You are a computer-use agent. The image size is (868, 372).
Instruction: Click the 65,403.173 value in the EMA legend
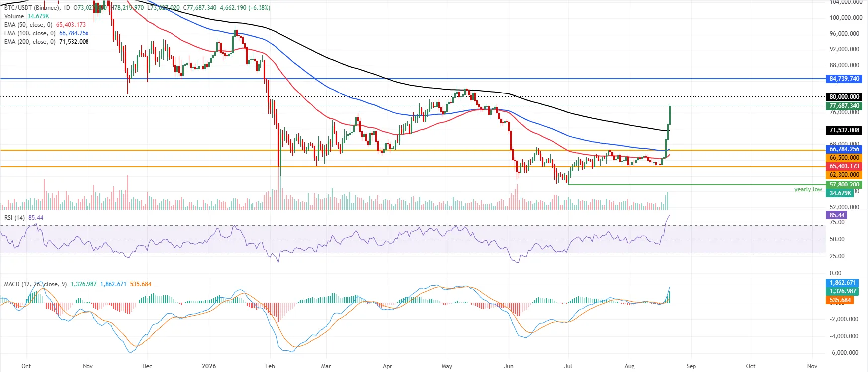(x=71, y=25)
